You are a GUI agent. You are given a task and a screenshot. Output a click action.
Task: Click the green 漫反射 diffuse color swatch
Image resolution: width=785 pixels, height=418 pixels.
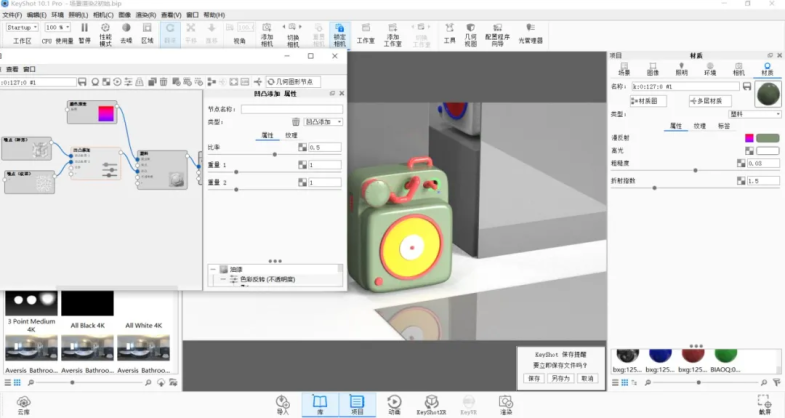point(768,138)
